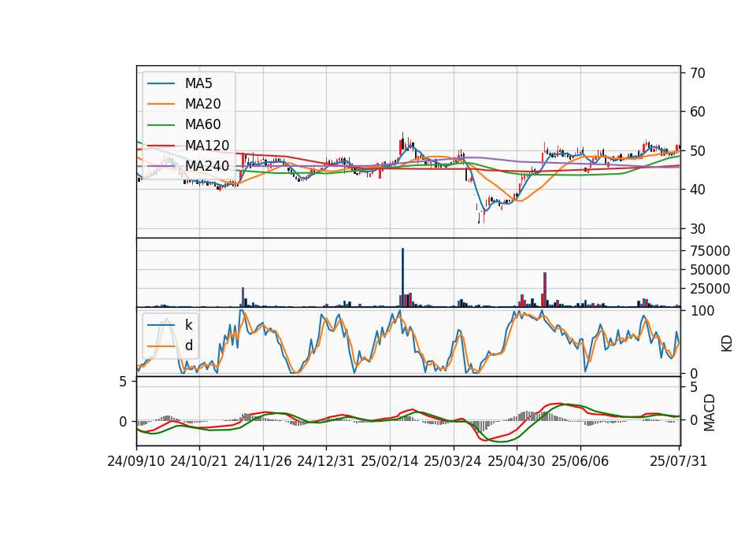Viewport: 756px width, 543px height.
Task: Click the 25/06/06 date label
Action: pos(580,461)
